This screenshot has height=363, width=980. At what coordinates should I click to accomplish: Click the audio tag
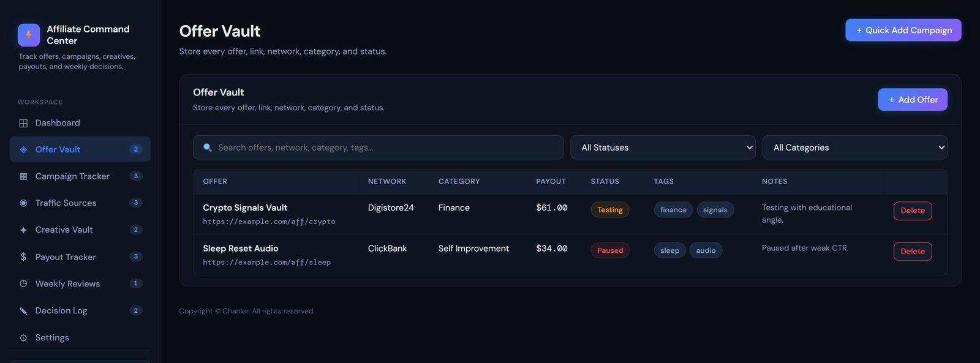[706, 250]
